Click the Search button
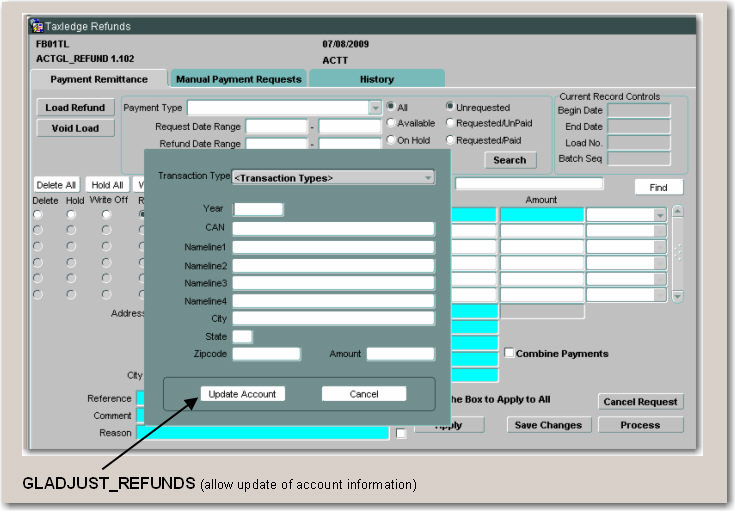735x511 pixels. [x=509, y=160]
